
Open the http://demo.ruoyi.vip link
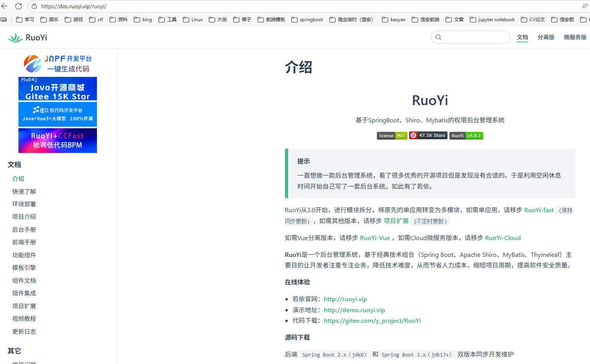354,310
